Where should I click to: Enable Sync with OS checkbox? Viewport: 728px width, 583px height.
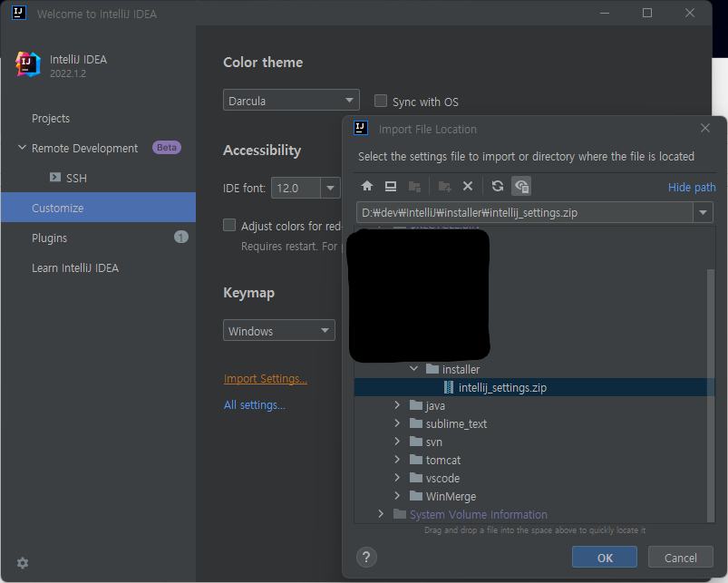tap(381, 101)
